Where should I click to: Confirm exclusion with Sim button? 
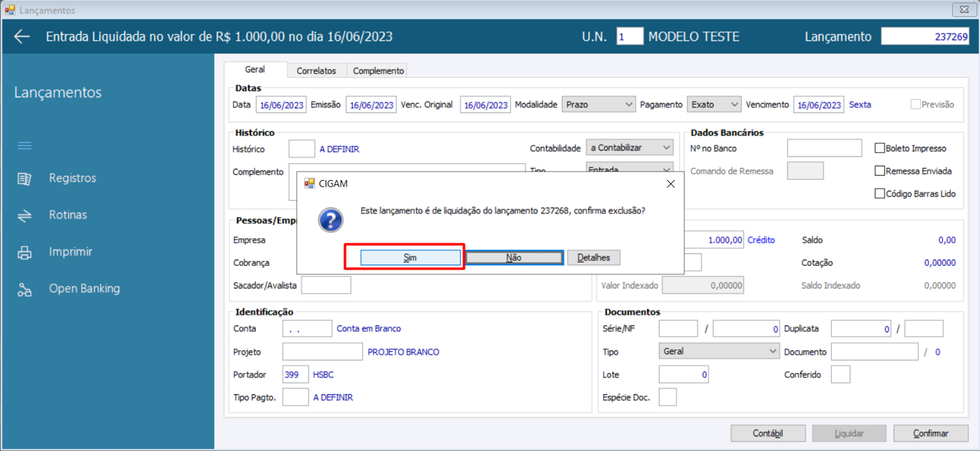pyautogui.click(x=410, y=257)
